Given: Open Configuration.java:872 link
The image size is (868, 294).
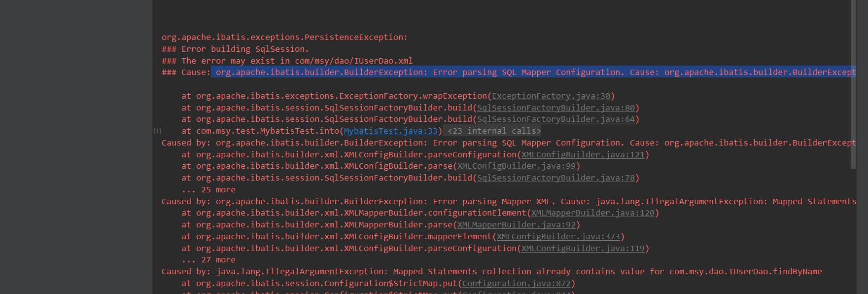Looking at the screenshot, I should [x=517, y=283].
